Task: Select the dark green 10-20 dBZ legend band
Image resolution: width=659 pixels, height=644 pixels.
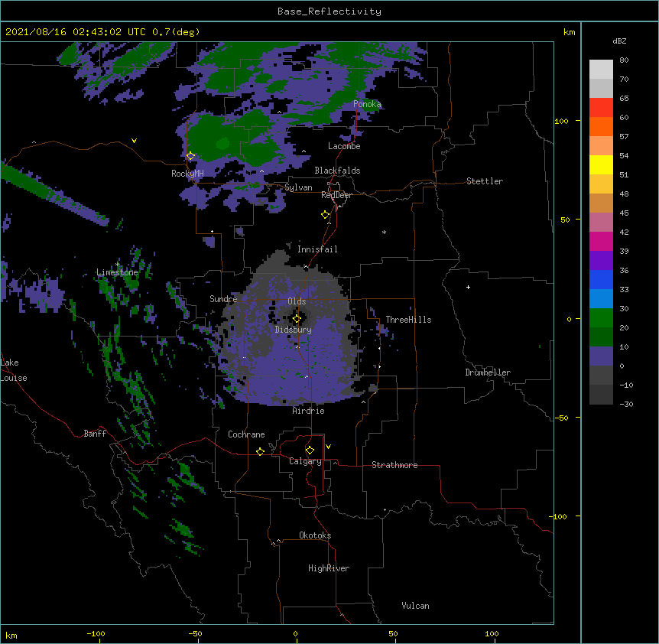Action: pyautogui.click(x=601, y=337)
